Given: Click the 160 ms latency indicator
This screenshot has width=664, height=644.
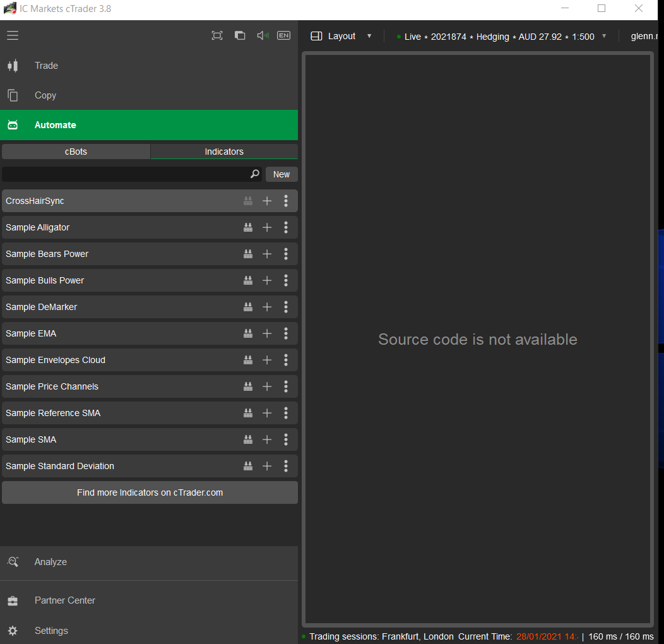Looking at the screenshot, I should [x=621, y=636].
